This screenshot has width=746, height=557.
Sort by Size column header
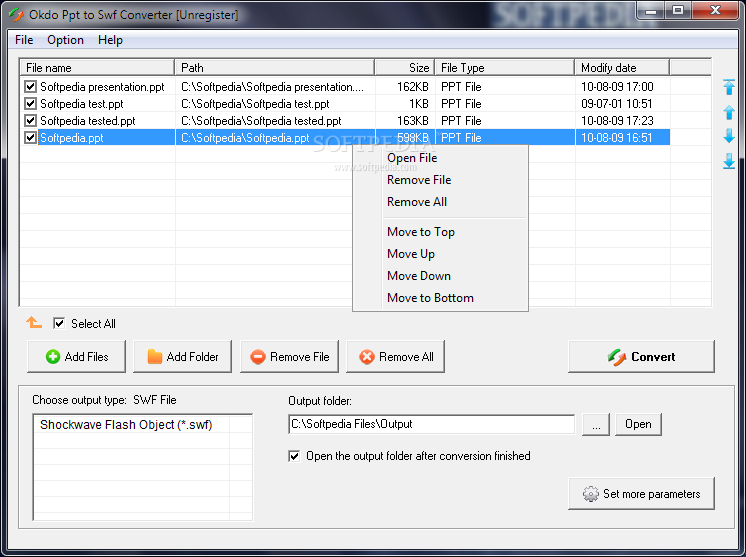click(405, 68)
